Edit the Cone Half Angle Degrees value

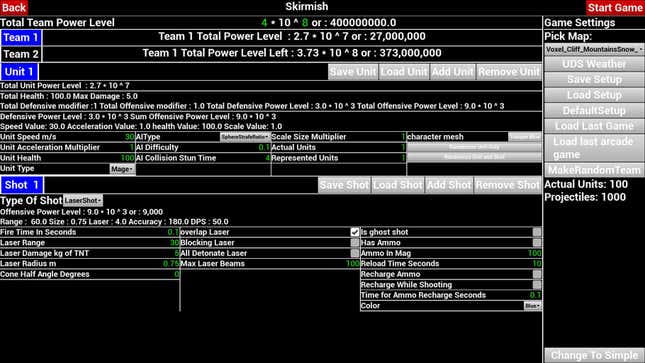[x=176, y=274]
